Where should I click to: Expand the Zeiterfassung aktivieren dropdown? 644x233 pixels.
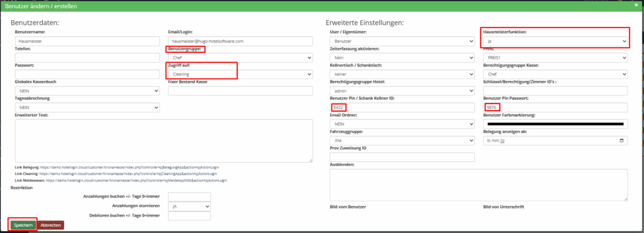(x=402, y=58)
